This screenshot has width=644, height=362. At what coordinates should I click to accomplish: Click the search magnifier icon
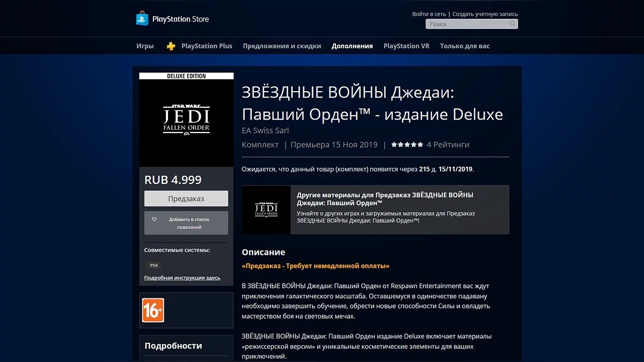click(x=513, y=24)
